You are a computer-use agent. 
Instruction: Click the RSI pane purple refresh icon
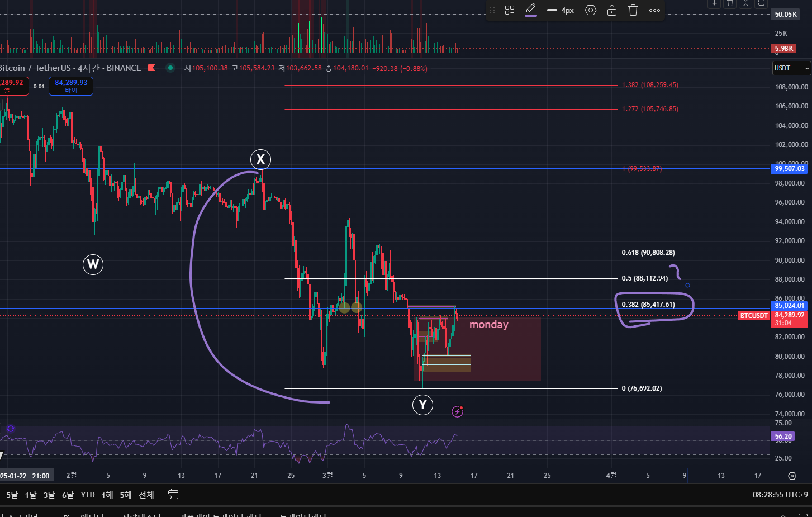click(x=10, y=429)
